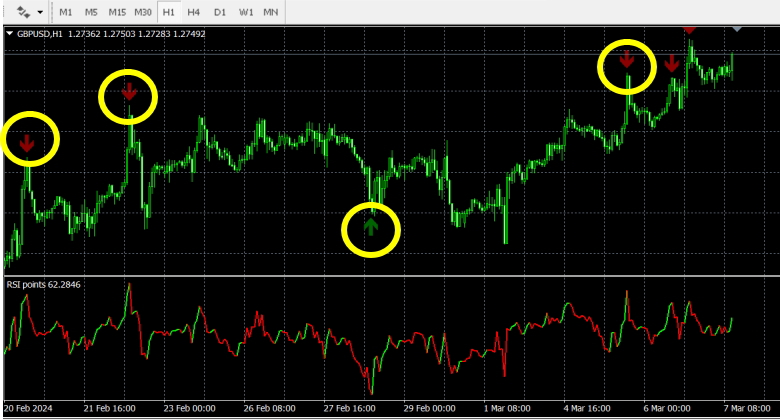Switch to the M5 timeframe
This screenshot has height=420, width=780.
(x=91, y=12)
